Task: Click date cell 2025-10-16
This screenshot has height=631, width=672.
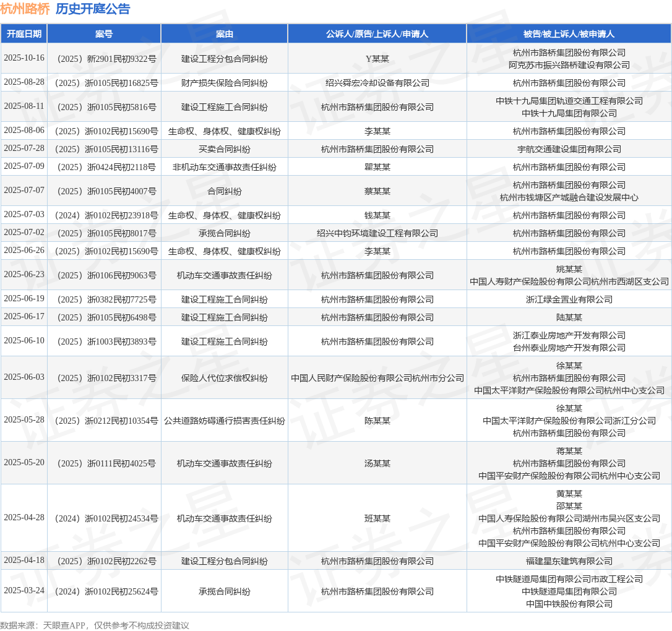Action: click(24, 58)
